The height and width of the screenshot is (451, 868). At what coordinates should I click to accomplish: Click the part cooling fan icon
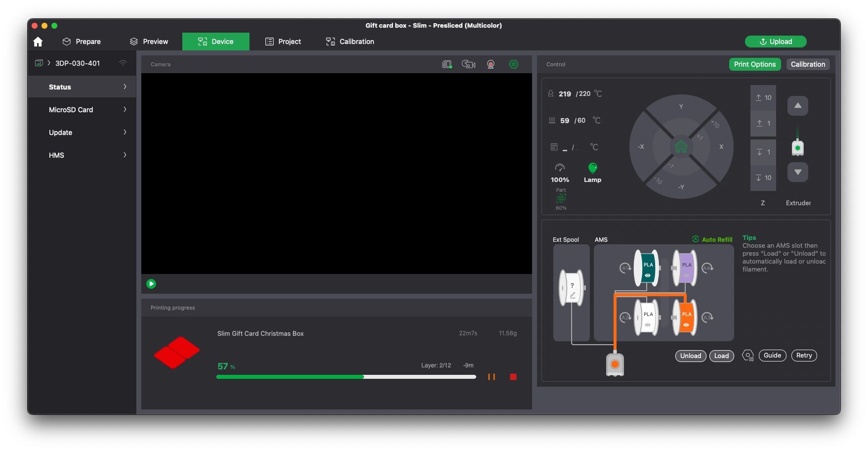[561, 199]
